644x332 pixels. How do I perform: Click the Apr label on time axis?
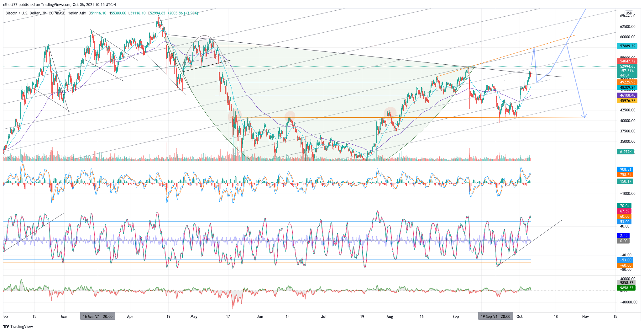click(130, 317)
